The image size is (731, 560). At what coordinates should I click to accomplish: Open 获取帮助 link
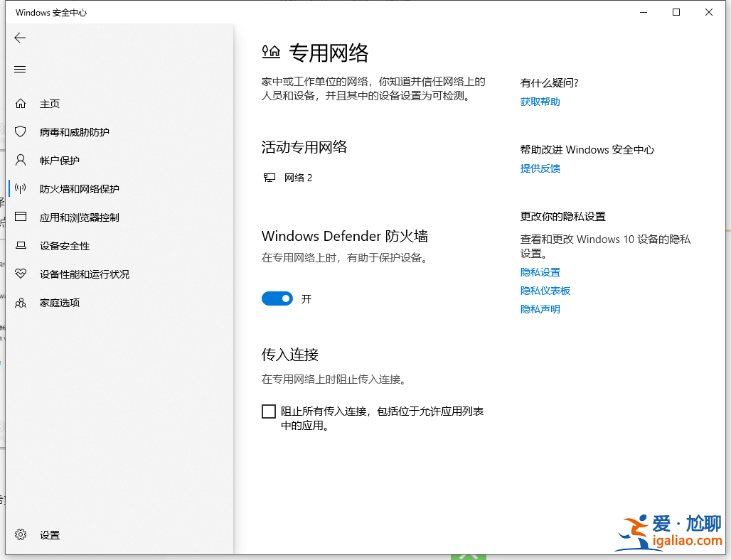[x=540, y=101]
